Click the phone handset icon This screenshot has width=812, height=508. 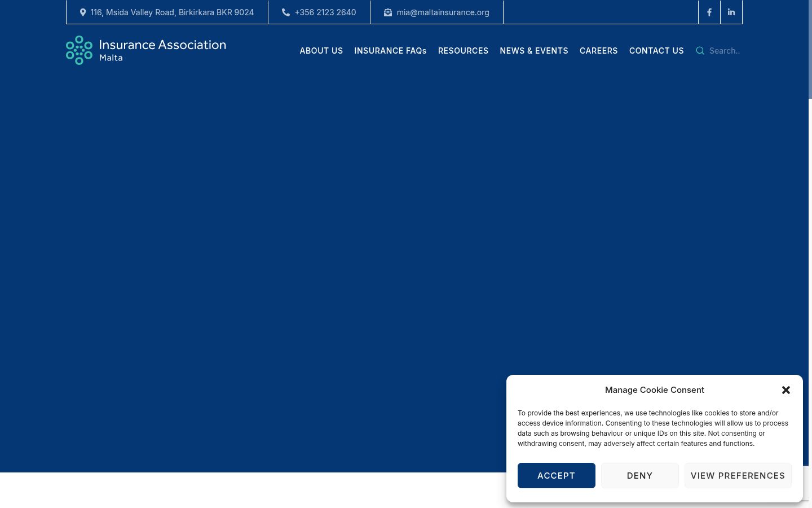tap(286, 12)
